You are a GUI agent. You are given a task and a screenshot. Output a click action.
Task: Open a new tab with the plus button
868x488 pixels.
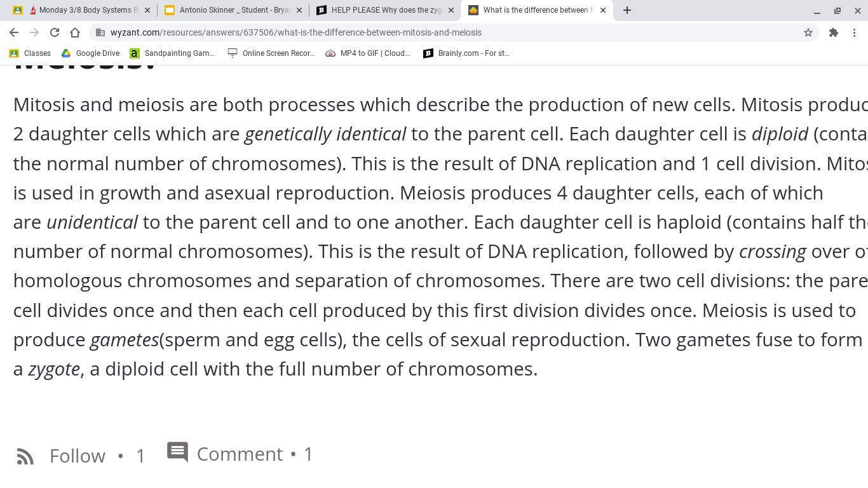coord(627,10)
